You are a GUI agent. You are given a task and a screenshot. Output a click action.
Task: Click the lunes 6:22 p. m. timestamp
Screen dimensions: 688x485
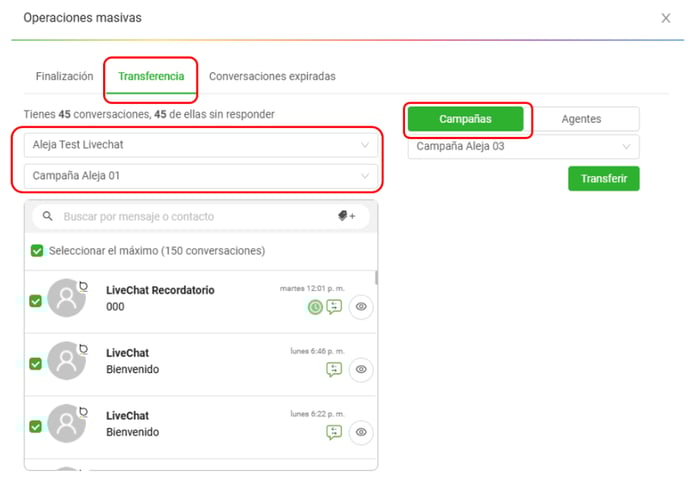click(x=317, y=414)
